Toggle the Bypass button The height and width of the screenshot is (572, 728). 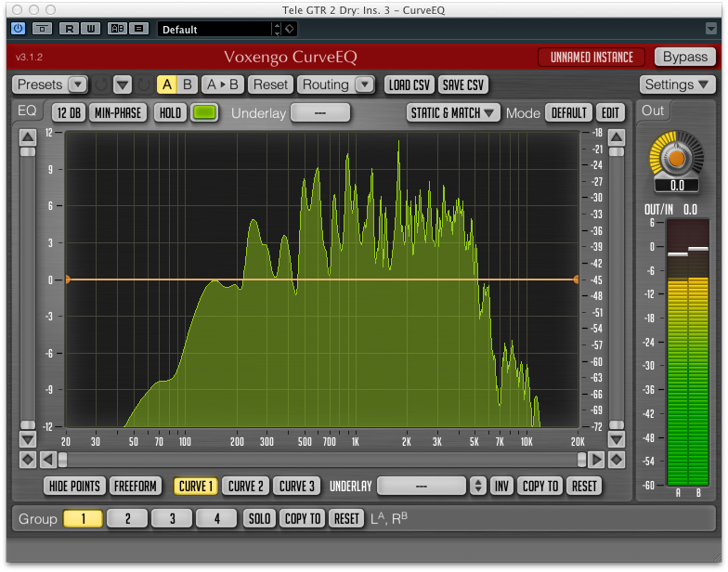[685, 57]
